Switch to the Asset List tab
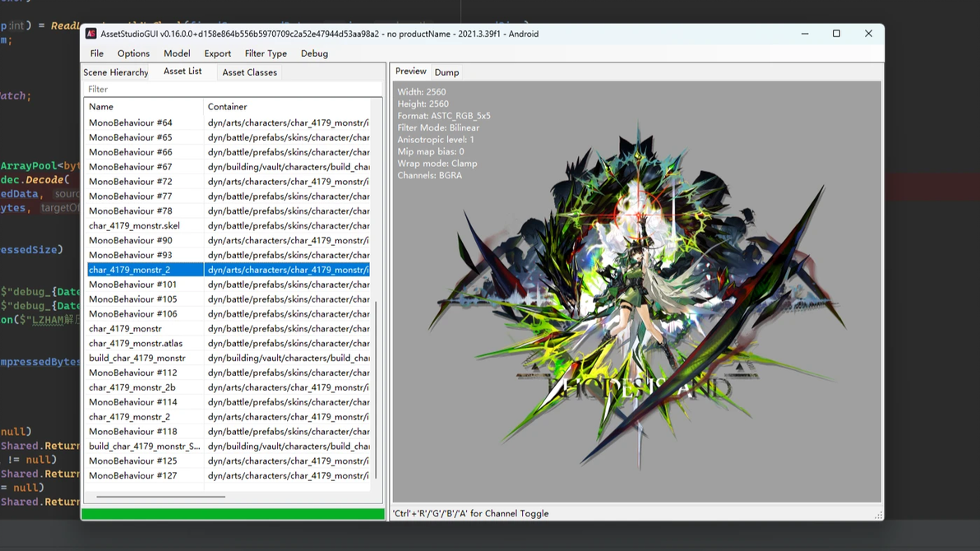This screenshot has width=980, height=551. (183, 72)
